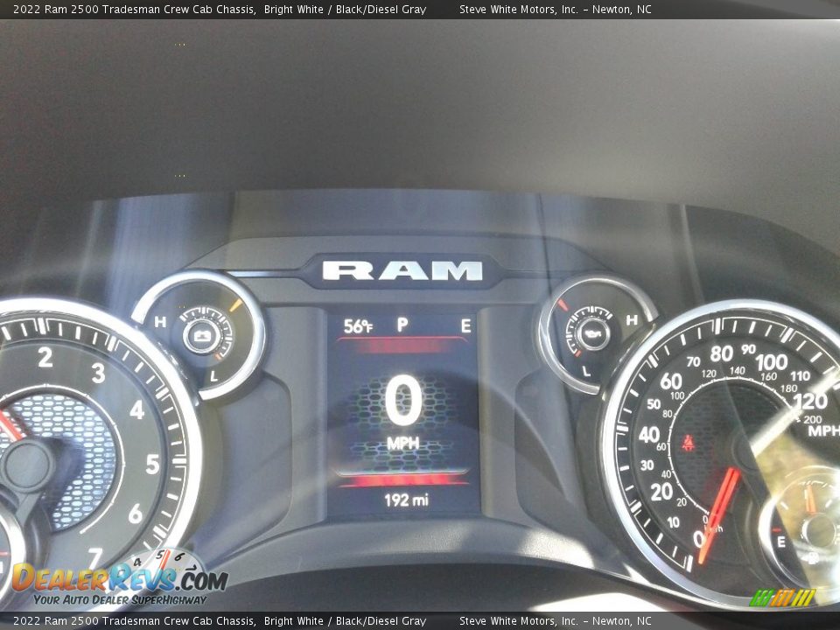This screenshot has height=630, width=840.
Task: Click the battery voltage gauge icon
Action: (x=202, y=336)
